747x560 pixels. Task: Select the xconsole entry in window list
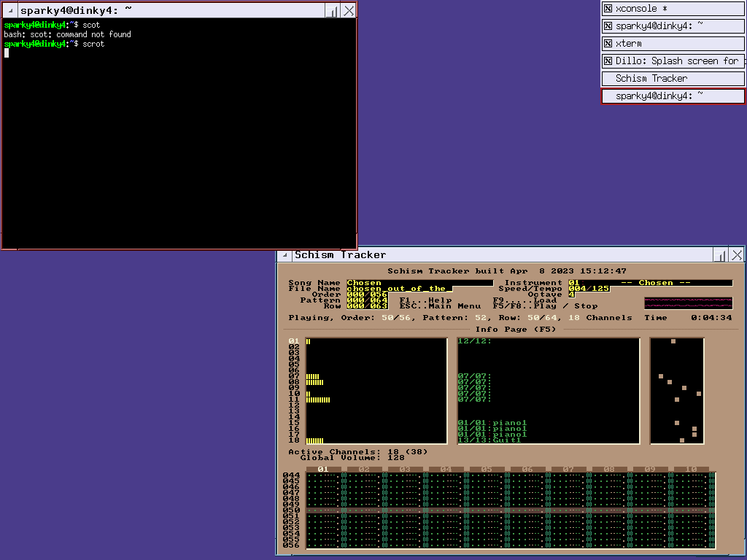(673, 9)
